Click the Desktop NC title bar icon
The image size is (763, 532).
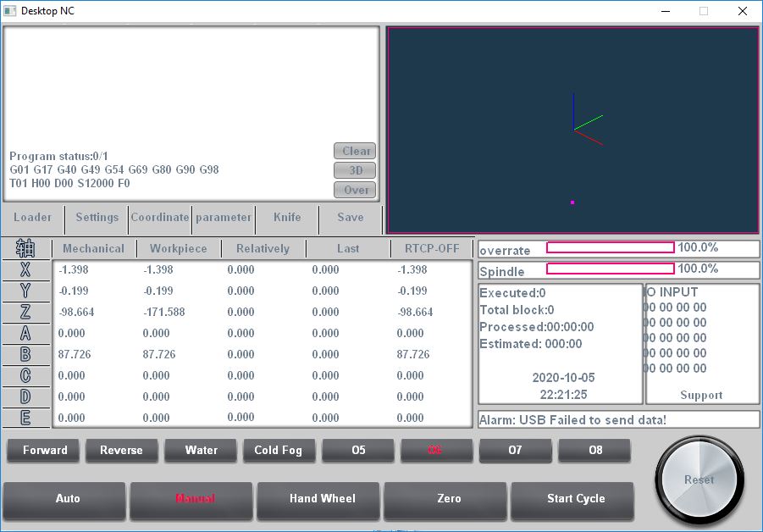pyautogui.click(x=10, y=12)
